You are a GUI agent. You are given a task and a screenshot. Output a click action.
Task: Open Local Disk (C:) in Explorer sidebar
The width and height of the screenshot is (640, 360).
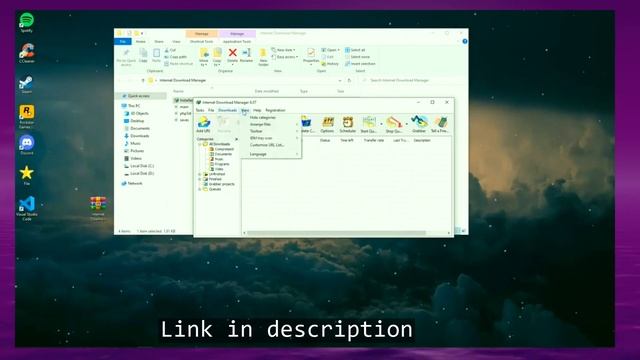(139, 166)
